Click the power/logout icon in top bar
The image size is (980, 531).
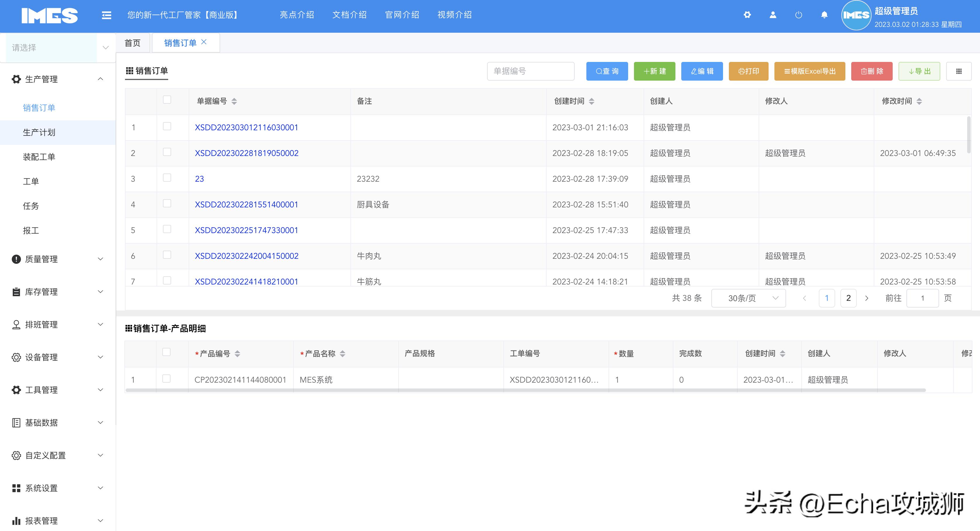coord(798,15)
